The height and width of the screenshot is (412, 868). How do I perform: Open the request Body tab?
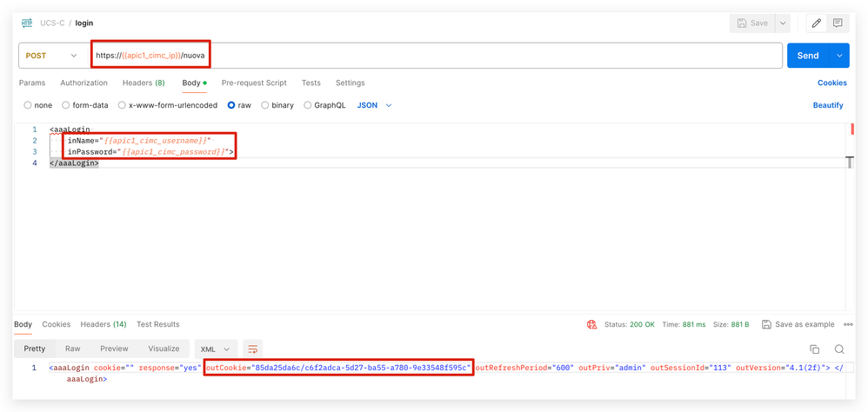[194, 83]
